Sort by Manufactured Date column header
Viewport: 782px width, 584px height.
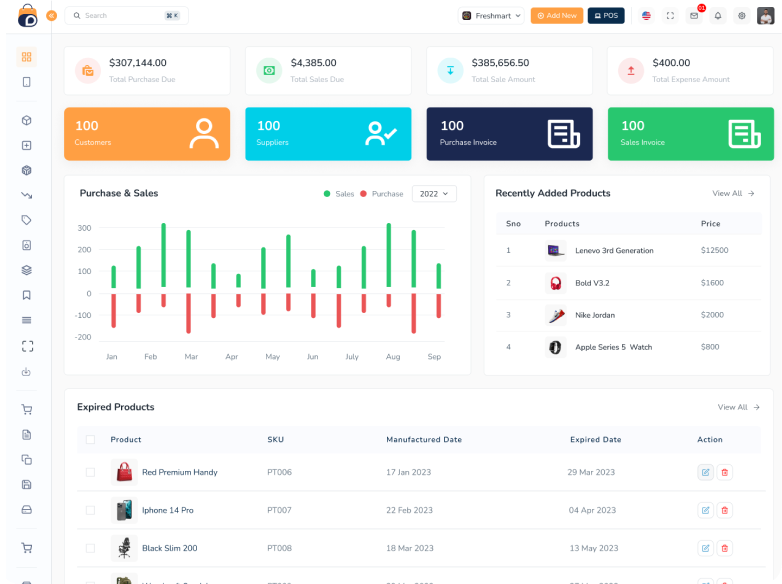[x=424, y=439]
